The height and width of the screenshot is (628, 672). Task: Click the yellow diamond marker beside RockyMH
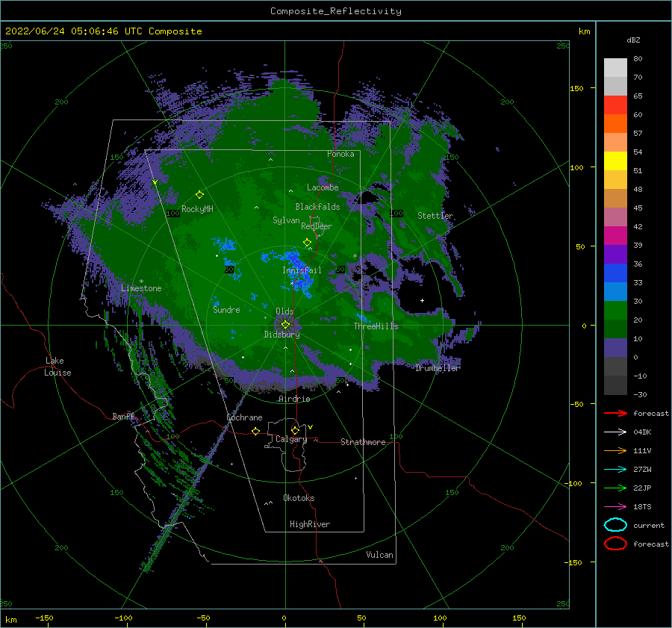(199, 195)
